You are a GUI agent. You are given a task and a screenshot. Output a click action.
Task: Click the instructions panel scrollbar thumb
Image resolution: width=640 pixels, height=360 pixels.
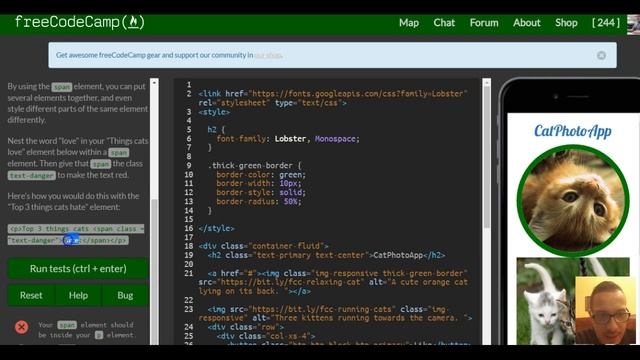pos(154,271)
